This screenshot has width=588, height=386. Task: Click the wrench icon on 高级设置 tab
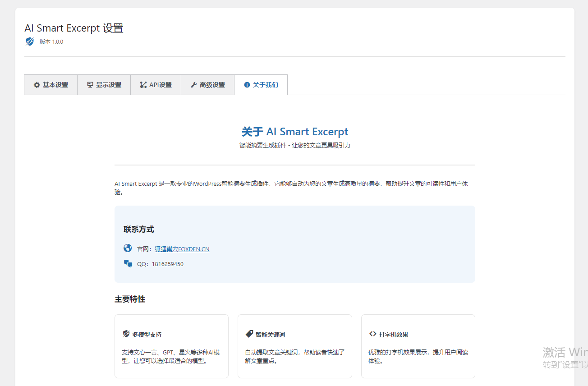(x=194, y=85)
